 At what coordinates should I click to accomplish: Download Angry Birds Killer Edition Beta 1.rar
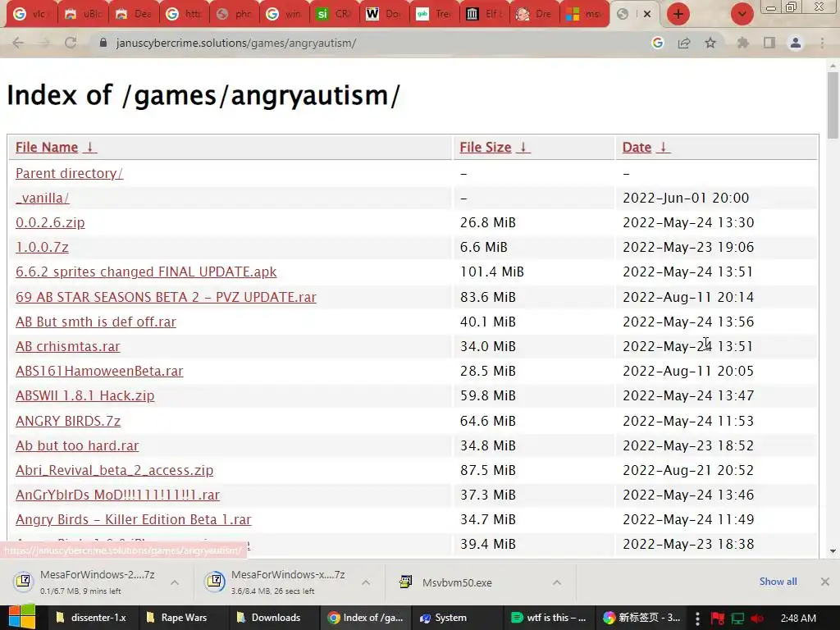134,519
